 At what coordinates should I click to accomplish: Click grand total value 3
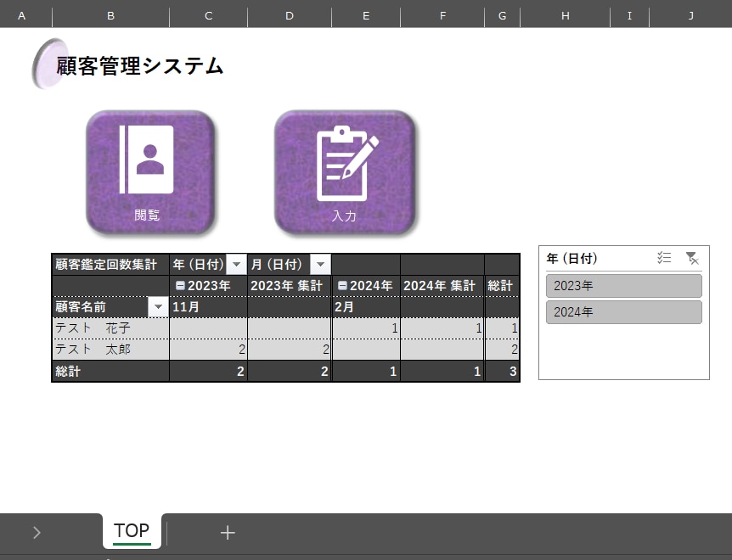click(502, 371)
